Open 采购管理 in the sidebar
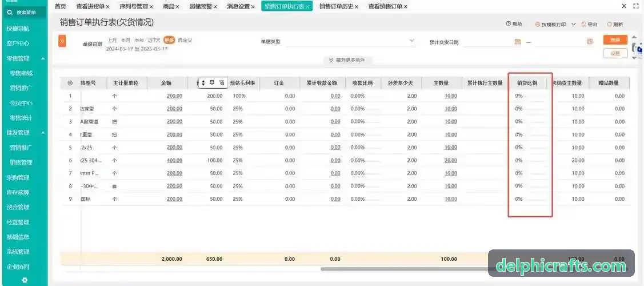The width and height of the screenshot is (644, 286). [x=18, y=177]
